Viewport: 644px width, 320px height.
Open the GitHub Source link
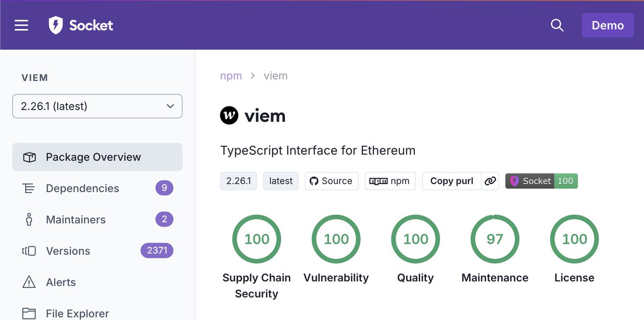tap(332, 181)
